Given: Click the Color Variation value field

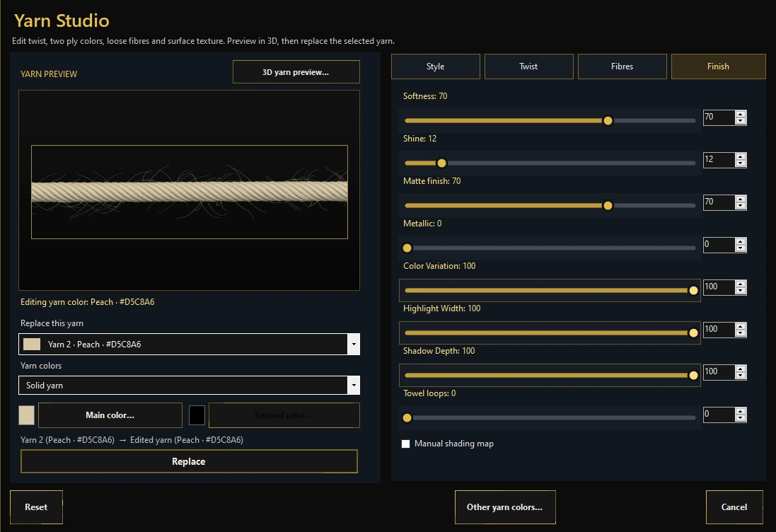Looking at the screenshot, I should [x=719, y=287].
